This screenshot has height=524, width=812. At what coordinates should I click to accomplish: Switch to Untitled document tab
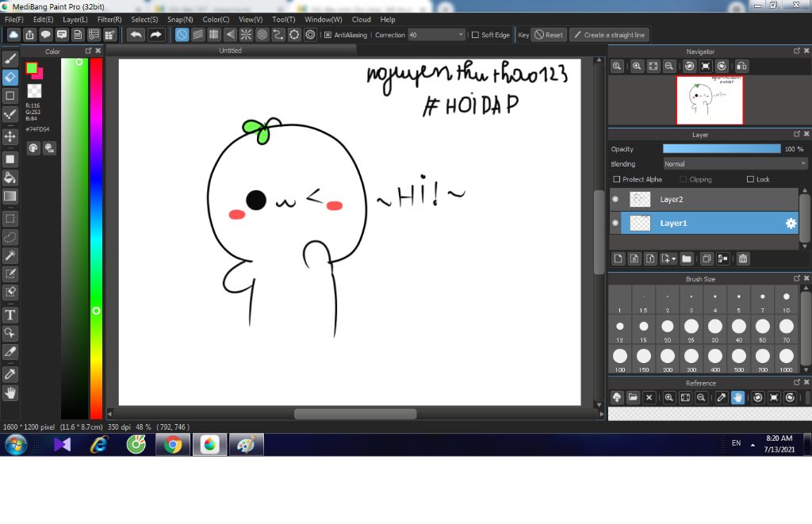[x=231, y=50]
